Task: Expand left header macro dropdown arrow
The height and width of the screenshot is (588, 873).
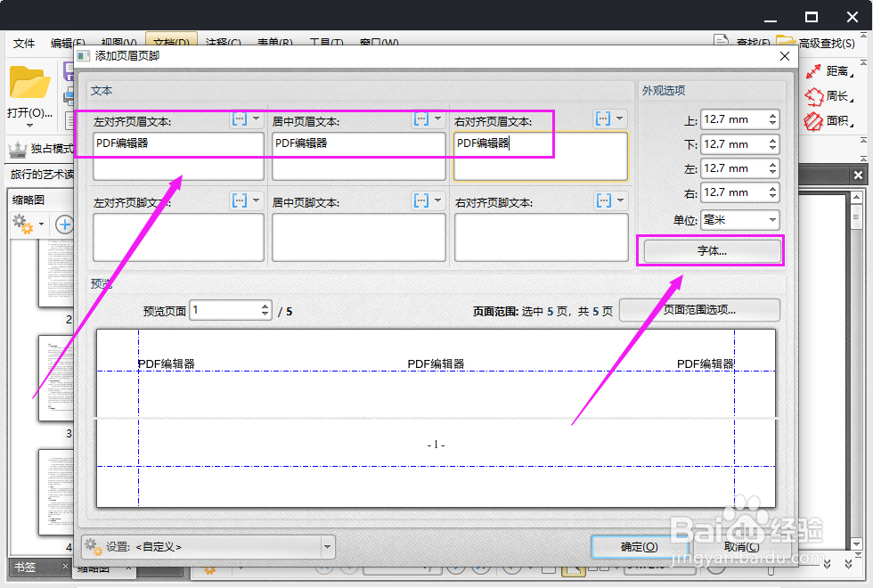Action: click(x=257, y=118)
